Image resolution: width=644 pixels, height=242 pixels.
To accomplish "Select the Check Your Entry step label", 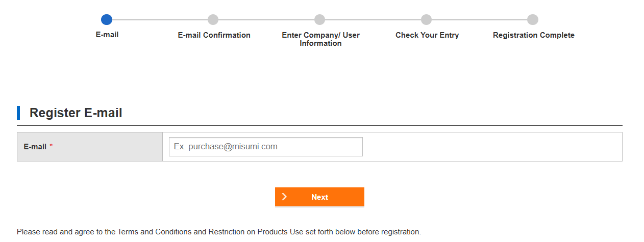I will click(x=427, y=35).
